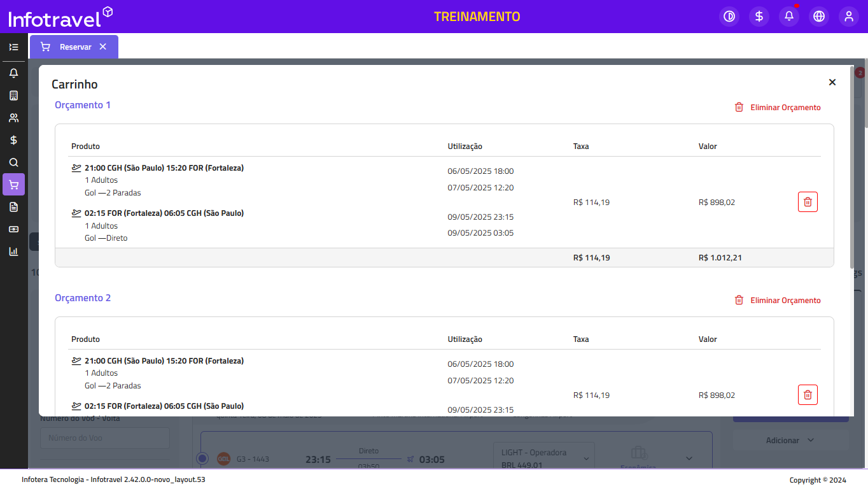The height and width of the screenshot is (489, 868).
Task: Toggle the sidebar menu list icon
Action: [x=13, y=47]
